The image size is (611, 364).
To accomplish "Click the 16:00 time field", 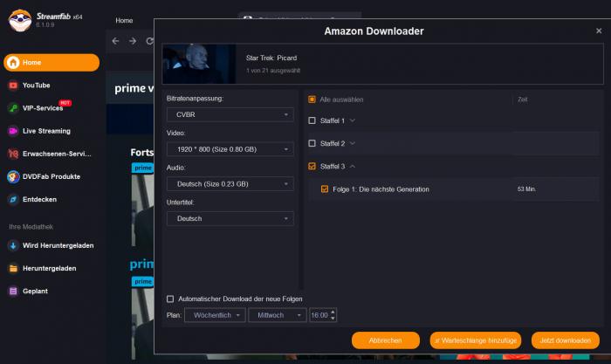I will coord(319,315).
